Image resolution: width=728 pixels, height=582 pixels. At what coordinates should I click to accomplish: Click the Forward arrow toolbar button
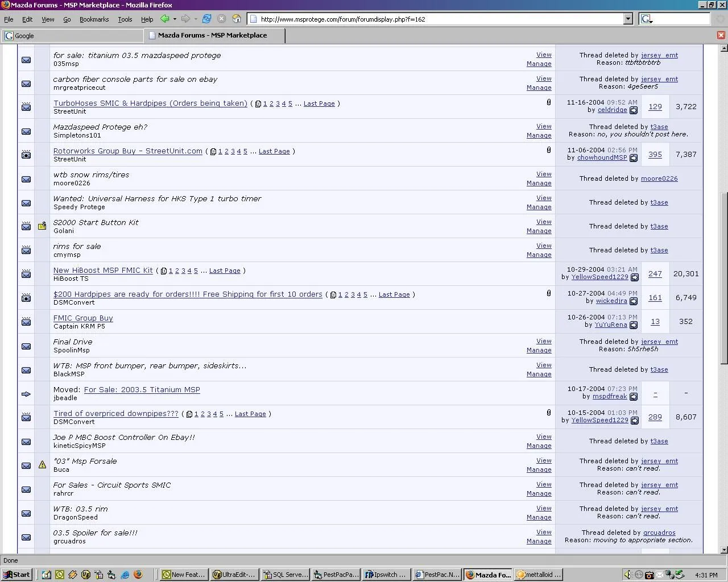tap(185, 19)
